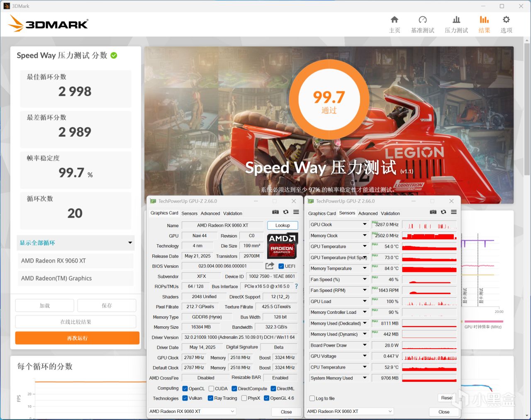The image size is (531, 420).
Task: Open the GPU Load sensor dropdown
Action: 365,301
